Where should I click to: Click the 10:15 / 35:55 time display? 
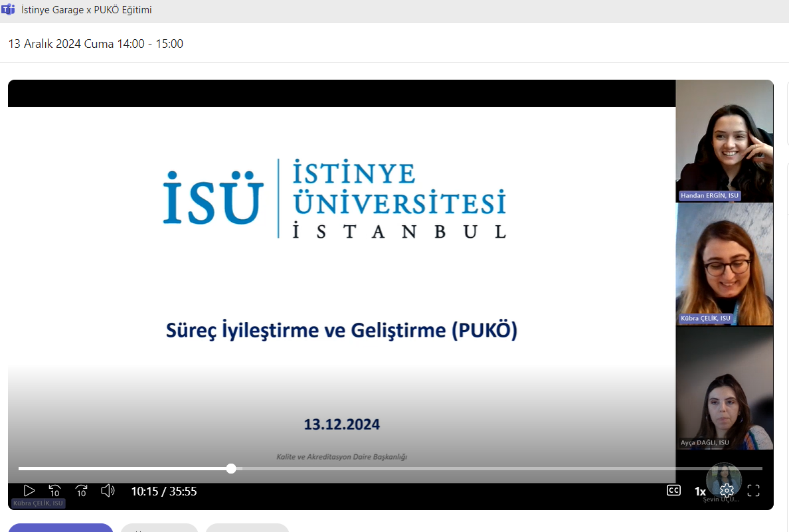[164, 491]
